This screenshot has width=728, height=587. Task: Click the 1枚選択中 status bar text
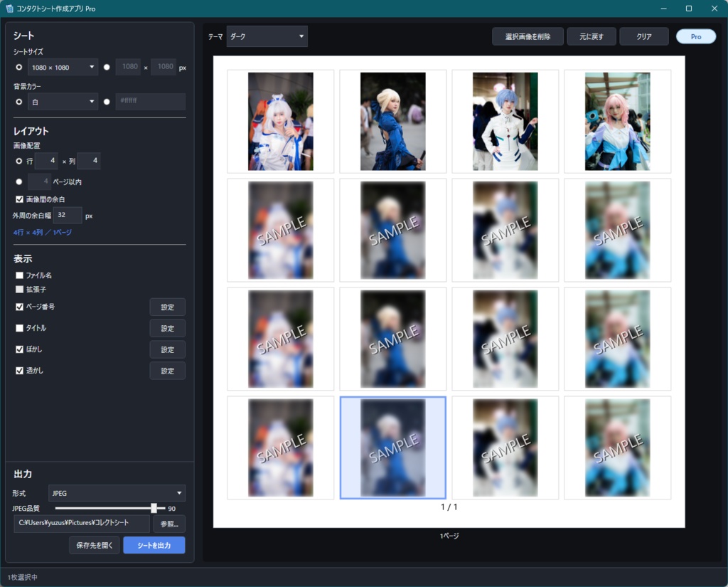23,577
